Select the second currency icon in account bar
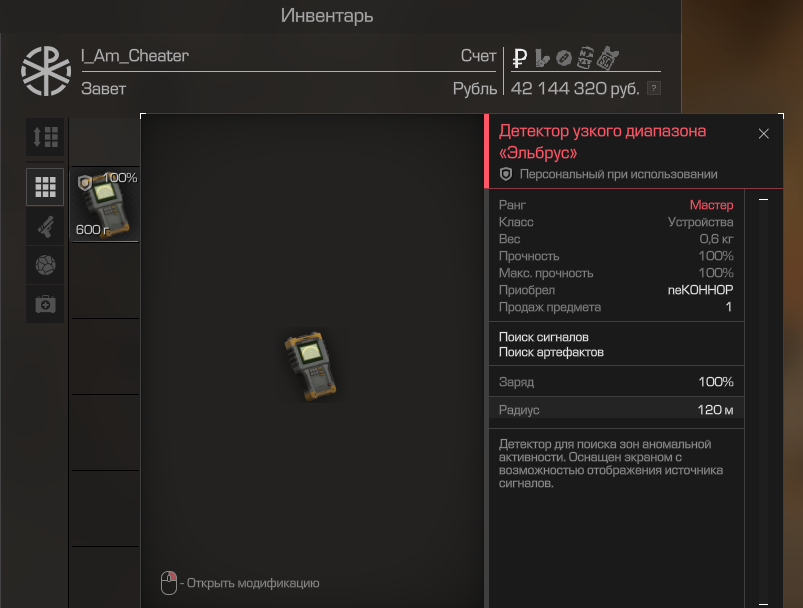Screen dimensions: 803x608 [542, 58]
